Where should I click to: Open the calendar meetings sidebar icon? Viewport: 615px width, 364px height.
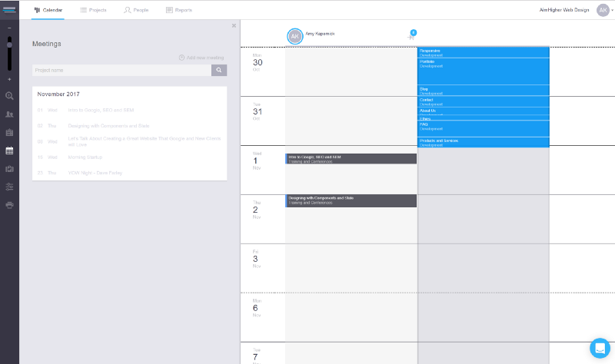pos(9,151)
